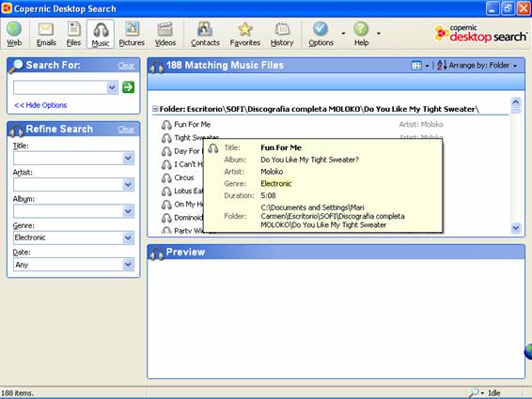Image resolution: width=532 pixels, height=399 pixels.
Task: Click the sort order icon beside Arrange by
Action: pos(442,65)
